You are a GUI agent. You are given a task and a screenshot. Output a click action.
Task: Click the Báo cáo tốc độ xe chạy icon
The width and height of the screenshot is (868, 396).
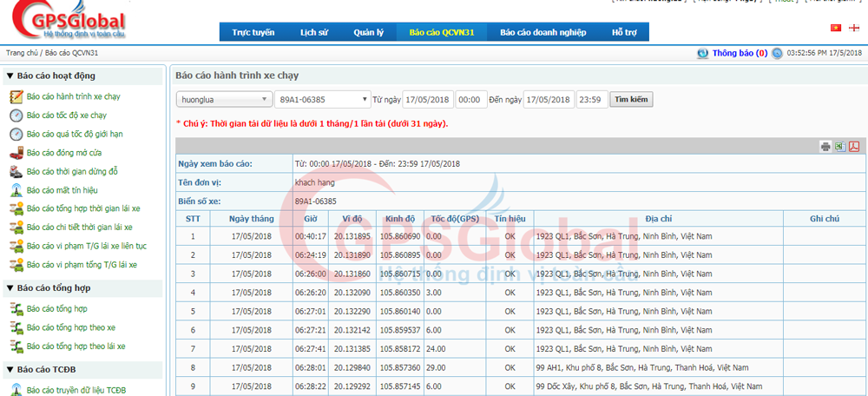pos(16,115)
